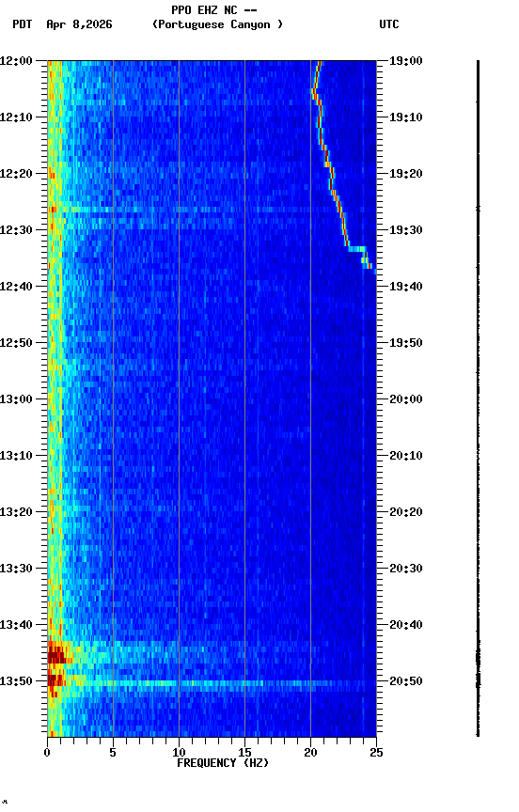
Task: Click the 20:10 UTC time label
Action: pos(406,456)
